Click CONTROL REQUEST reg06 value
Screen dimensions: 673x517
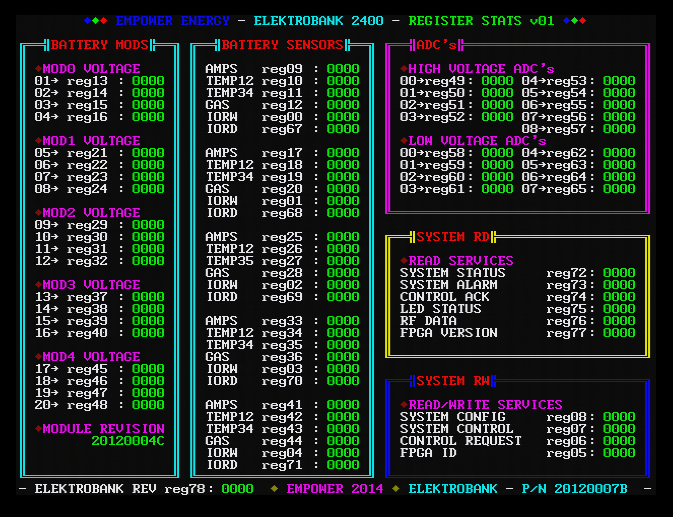coord(618,441)
